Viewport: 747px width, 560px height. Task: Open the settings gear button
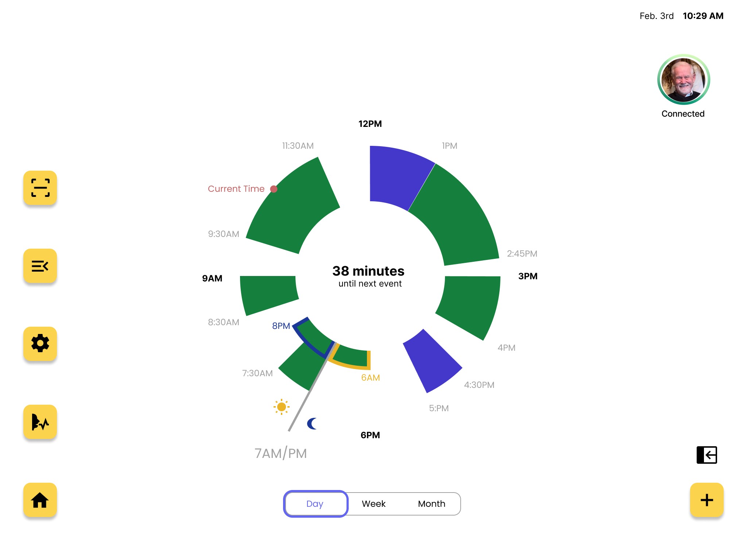coord(40,344)
